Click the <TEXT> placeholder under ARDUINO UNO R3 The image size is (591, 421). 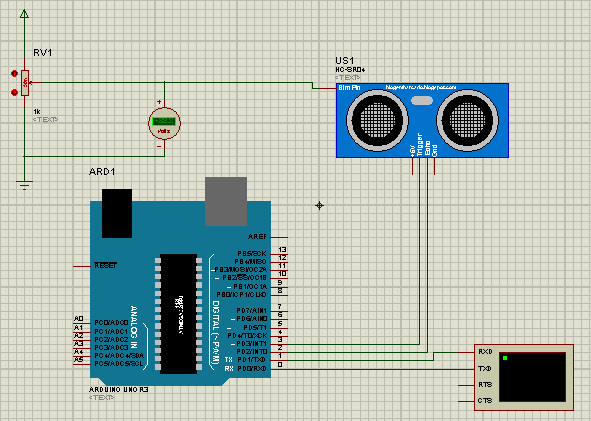click(x=102, y=398)
